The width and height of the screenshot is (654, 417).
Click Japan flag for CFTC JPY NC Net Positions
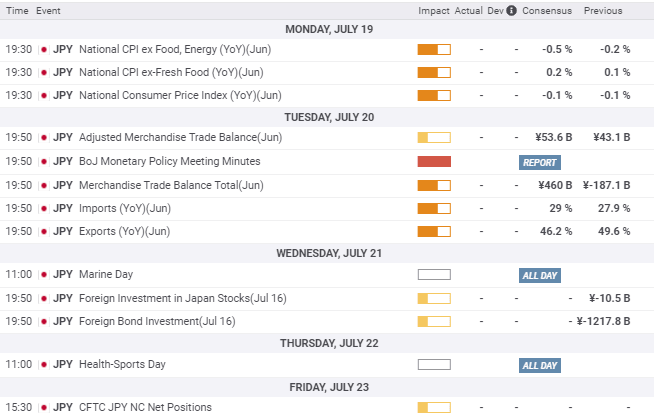click(43, 407)
